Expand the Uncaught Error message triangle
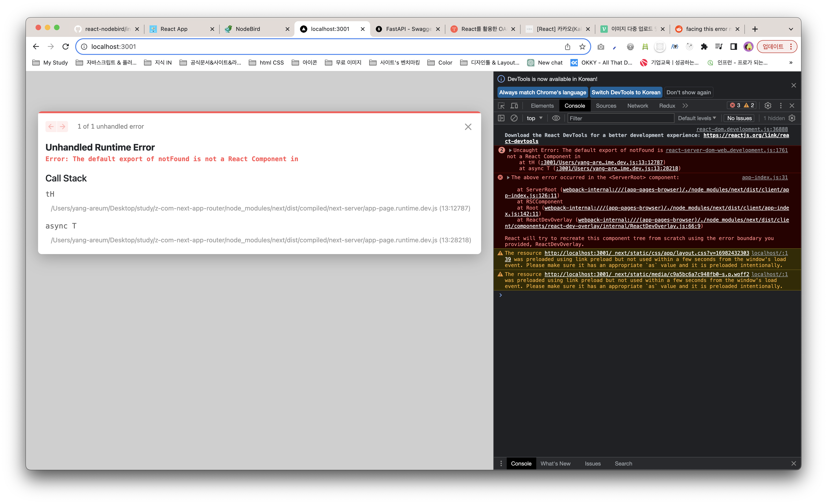The height and width of the screenshot is (504, 827). [510, 150]
